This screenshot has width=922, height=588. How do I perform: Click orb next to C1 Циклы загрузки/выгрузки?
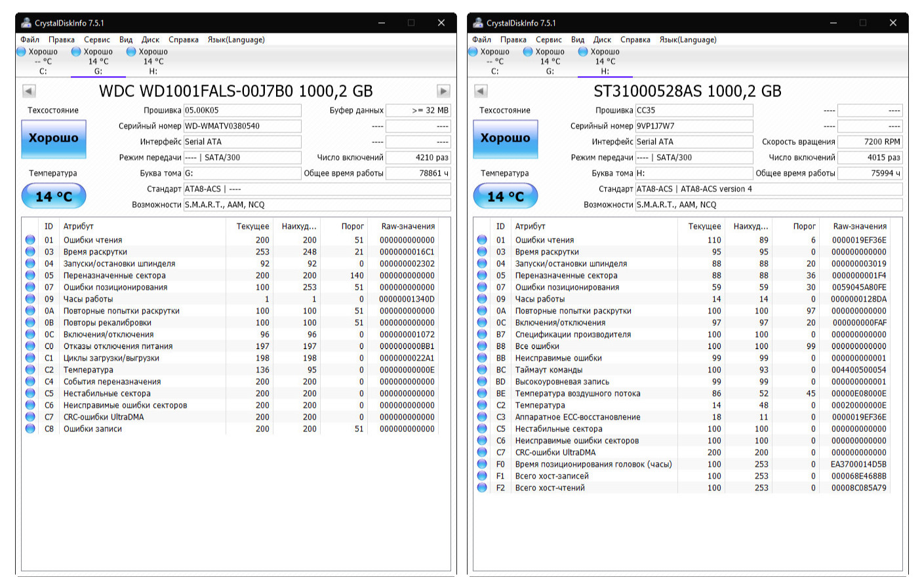[x=30, y=358]
